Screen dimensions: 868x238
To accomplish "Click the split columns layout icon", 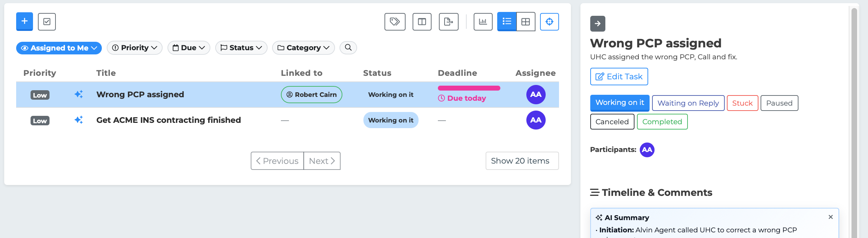I will (x=422, y=22).
